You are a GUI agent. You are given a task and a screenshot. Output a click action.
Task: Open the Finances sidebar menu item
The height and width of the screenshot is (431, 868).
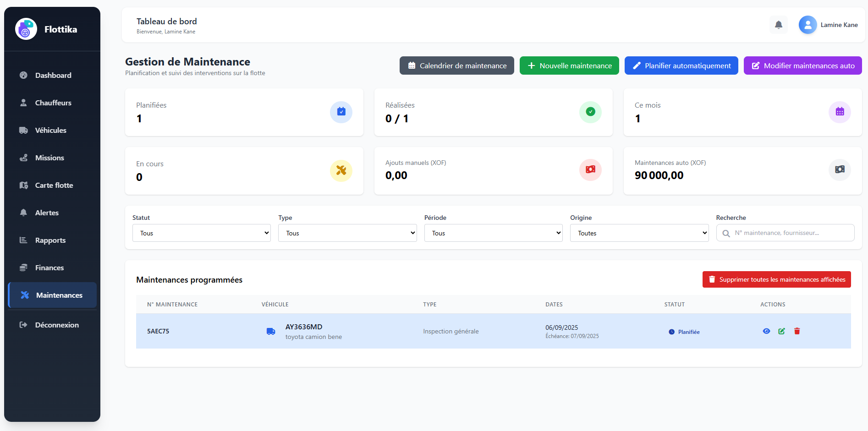click(x=49, y=268)
